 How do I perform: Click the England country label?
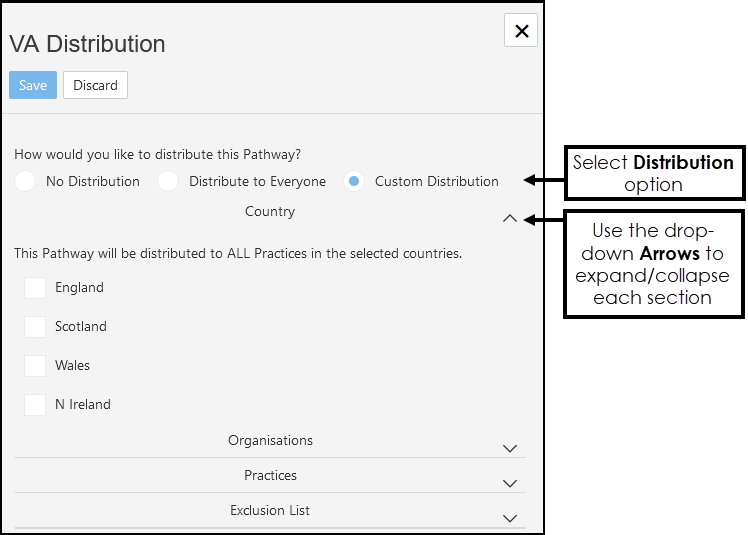click(x=79, y=288)
